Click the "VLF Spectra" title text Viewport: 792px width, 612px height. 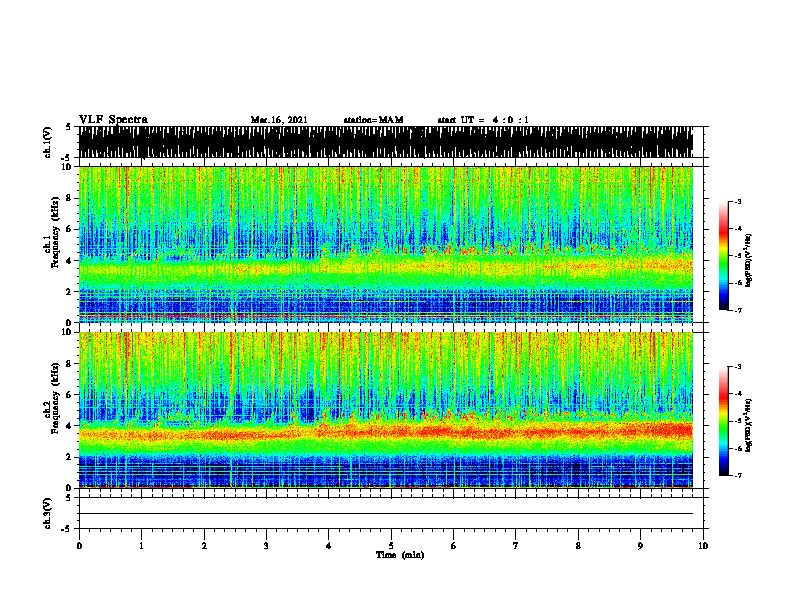[x=113, y=120]
